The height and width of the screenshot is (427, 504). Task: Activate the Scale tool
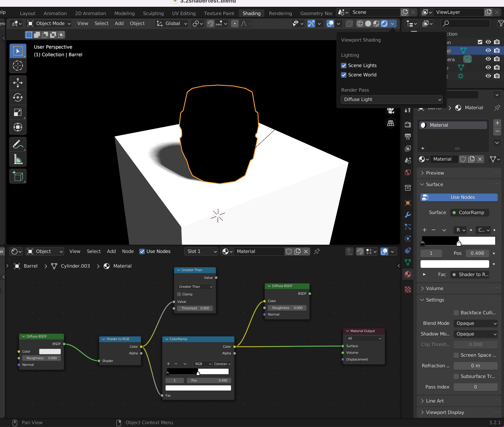click(x=18, y=112)
